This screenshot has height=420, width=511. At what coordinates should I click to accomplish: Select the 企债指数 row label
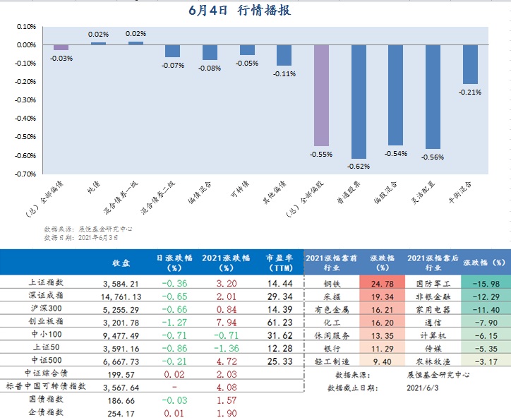tap(46, 412)
